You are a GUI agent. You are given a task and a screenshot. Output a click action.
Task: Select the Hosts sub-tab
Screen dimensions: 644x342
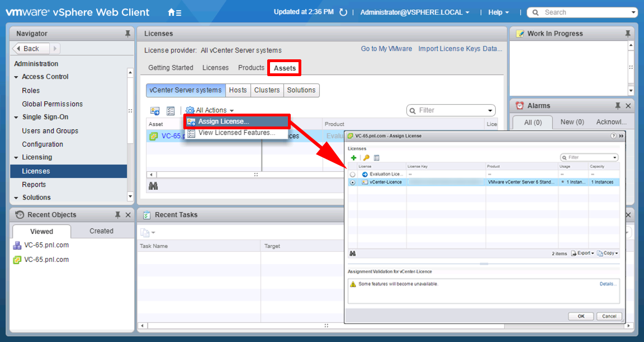click(x=238, y=91)
